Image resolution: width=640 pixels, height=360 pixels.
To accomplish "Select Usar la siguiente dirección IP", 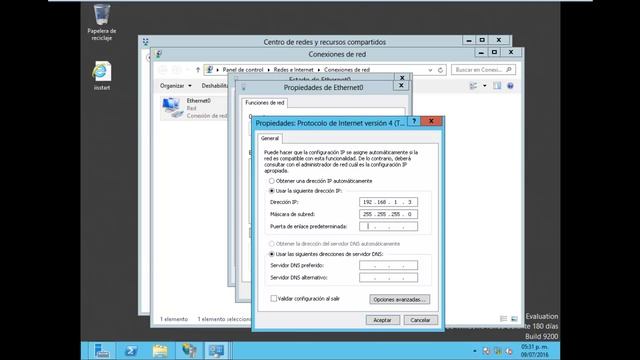I will coord(271,191).
